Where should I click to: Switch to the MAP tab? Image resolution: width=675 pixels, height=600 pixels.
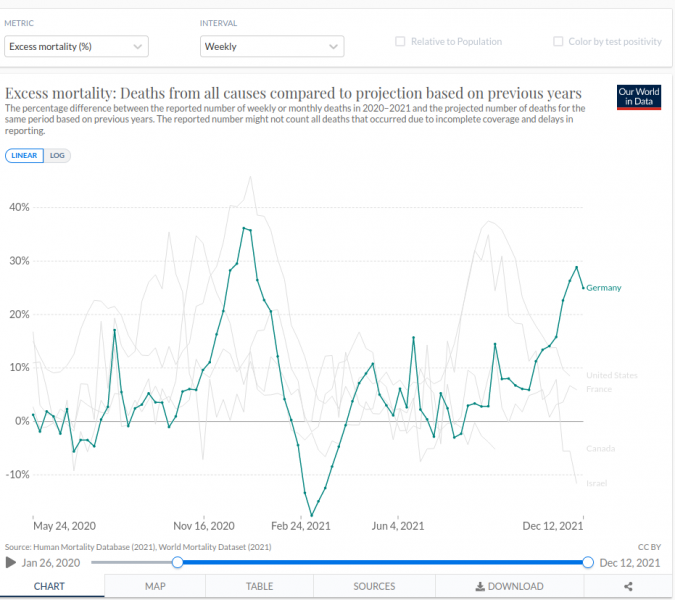coord(155,586)
